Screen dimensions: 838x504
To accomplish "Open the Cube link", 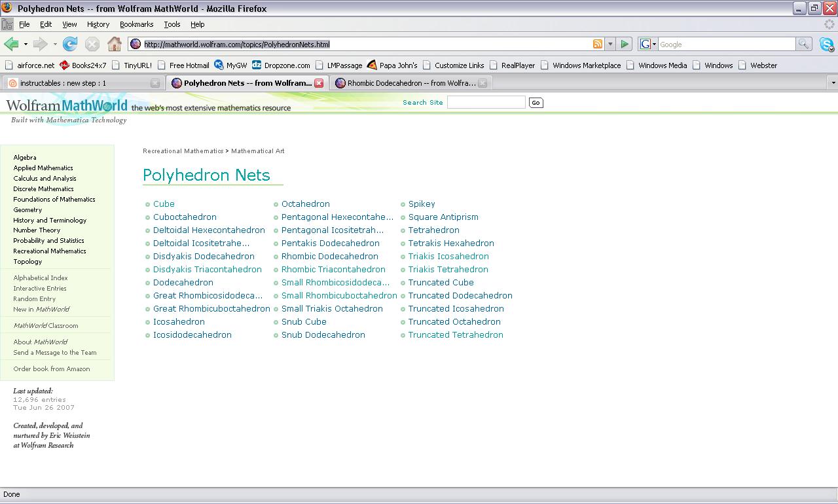I will click(x=164, y=204).
